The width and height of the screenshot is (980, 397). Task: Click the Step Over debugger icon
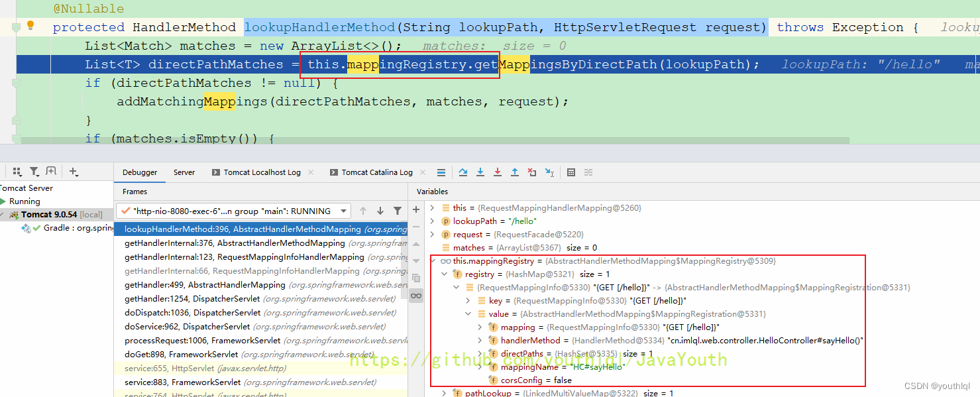(463, 172)
